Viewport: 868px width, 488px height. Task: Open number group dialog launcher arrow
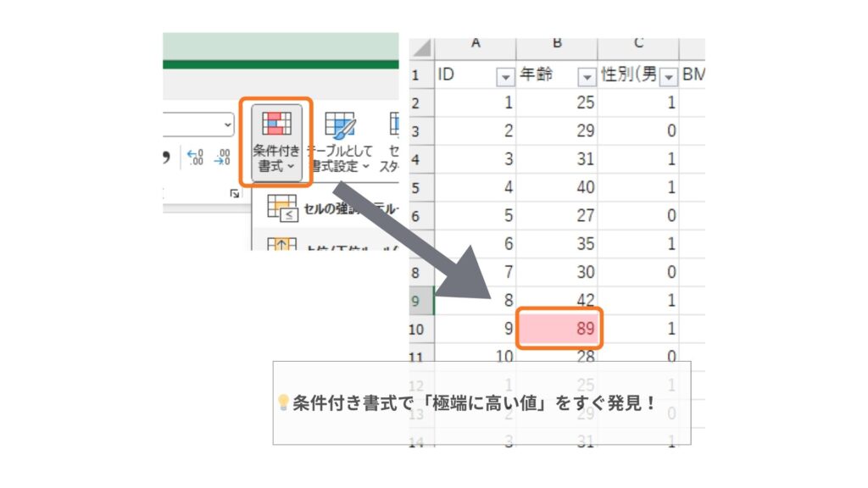tap(234, 194)
